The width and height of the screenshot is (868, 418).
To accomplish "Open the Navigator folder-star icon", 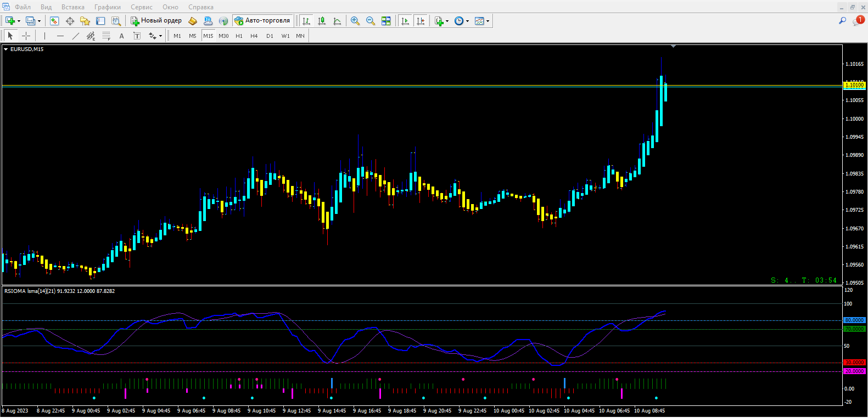I will [85, 21].
